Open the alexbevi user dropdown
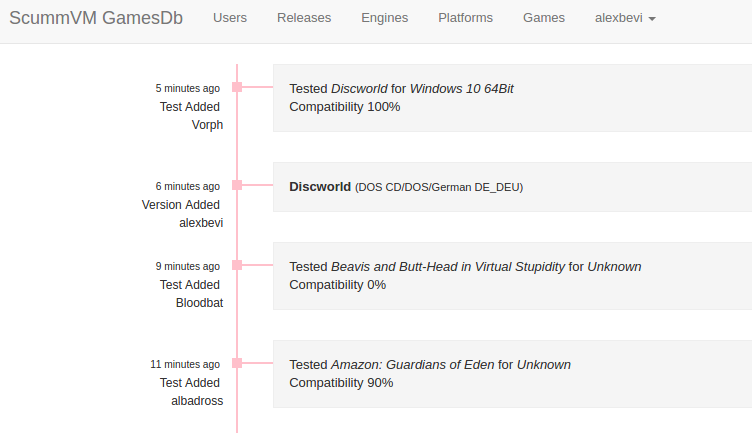 tap(625, 18)
